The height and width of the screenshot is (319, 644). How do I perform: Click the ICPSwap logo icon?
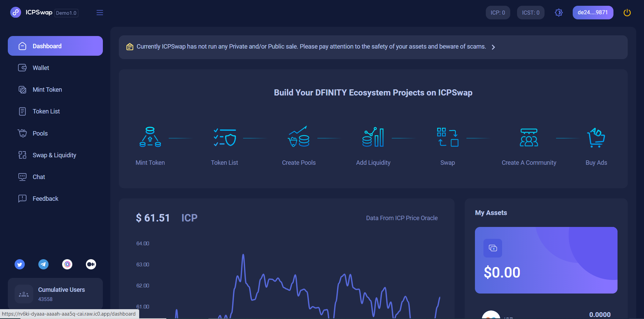pyautogui.click(x=16, y=13)
